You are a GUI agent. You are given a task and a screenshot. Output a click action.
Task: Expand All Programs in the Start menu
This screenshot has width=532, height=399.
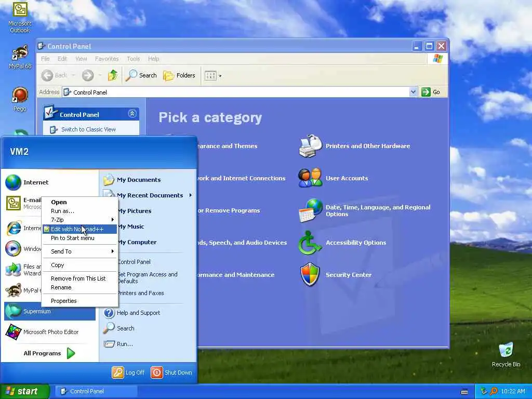coord(49,353)
